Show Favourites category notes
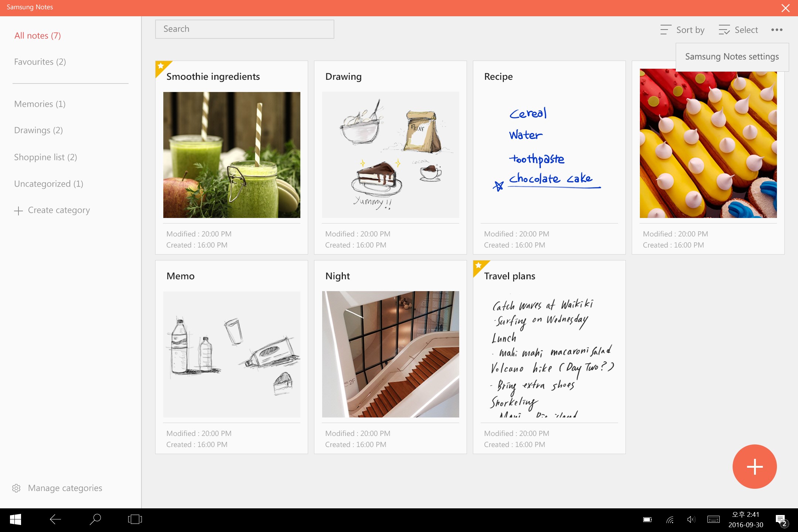The width and height of the screenshot is (798, 532). pos(40,62)
